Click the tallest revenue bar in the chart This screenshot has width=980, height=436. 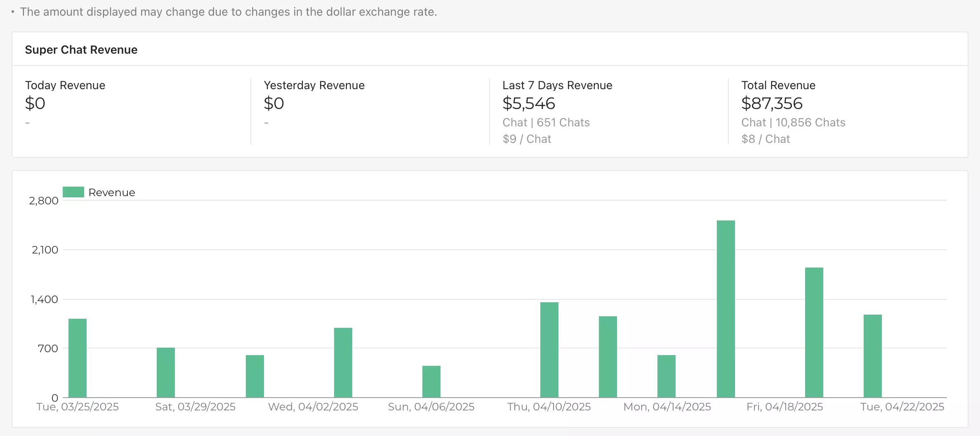point(726,309)
